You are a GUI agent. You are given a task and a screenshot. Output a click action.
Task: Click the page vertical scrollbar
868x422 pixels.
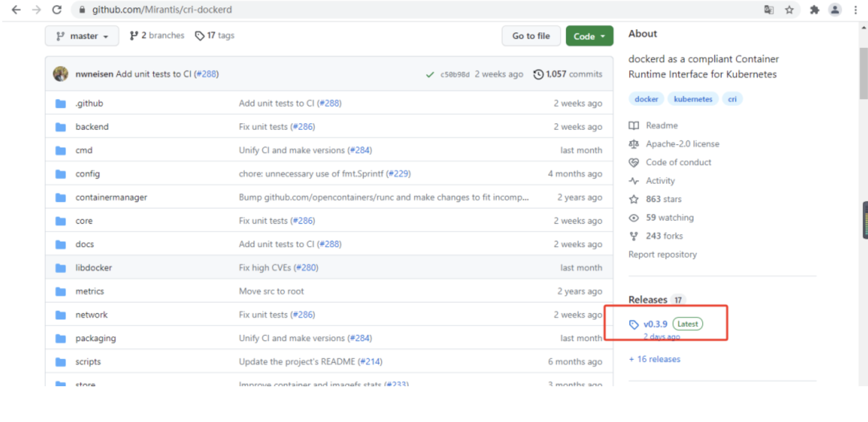pos(863,72)
